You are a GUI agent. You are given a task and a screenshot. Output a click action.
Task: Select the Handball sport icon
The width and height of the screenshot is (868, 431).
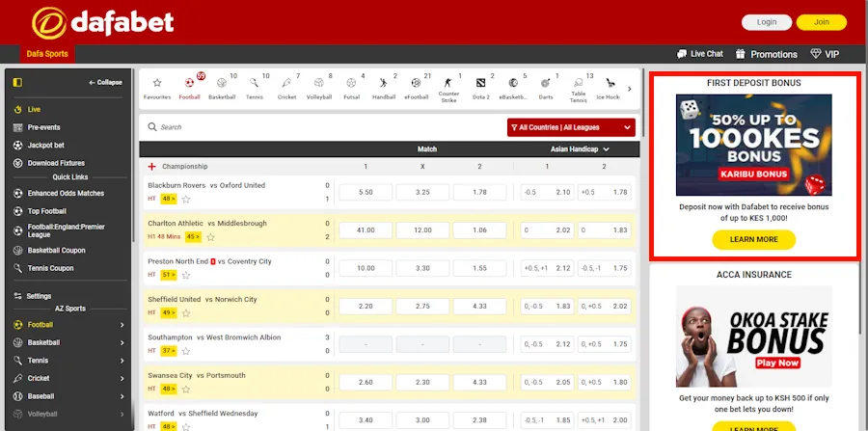[x=383, y=82]
